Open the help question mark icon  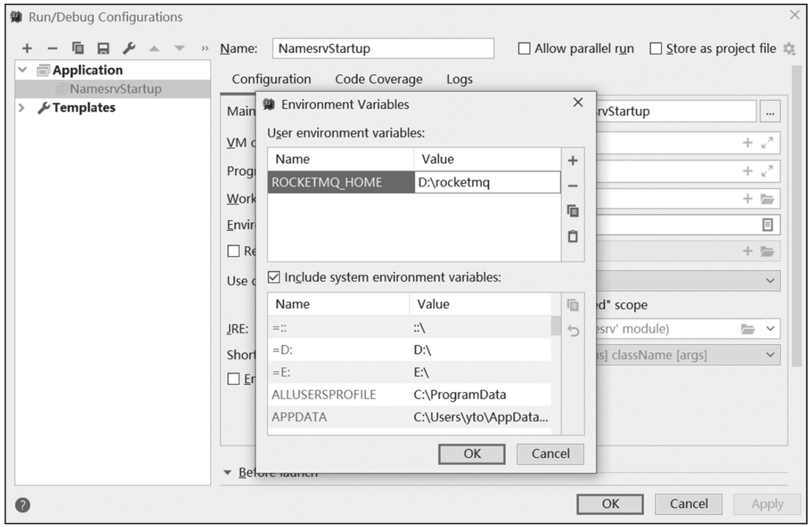tap(23, 505)
